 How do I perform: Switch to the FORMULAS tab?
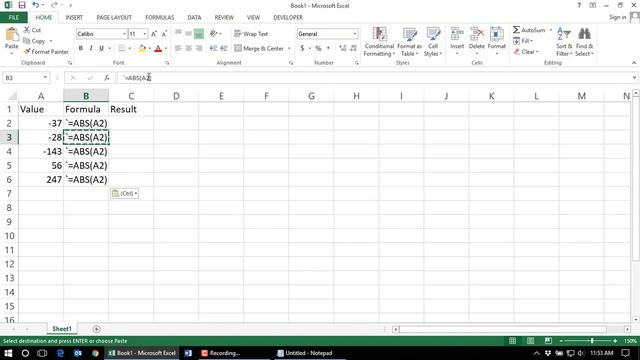click(x=160, y=18)
